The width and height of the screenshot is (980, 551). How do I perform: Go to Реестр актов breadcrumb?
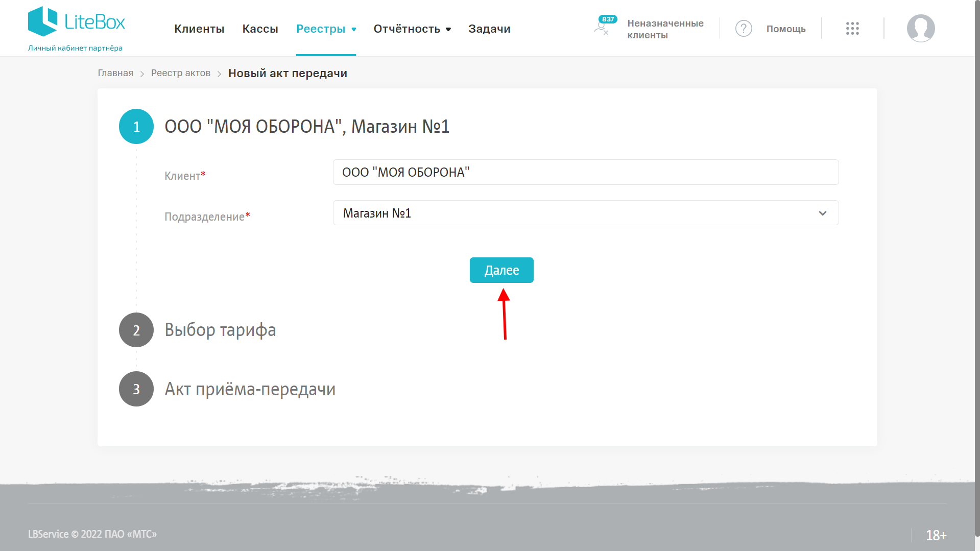[181, 73]
